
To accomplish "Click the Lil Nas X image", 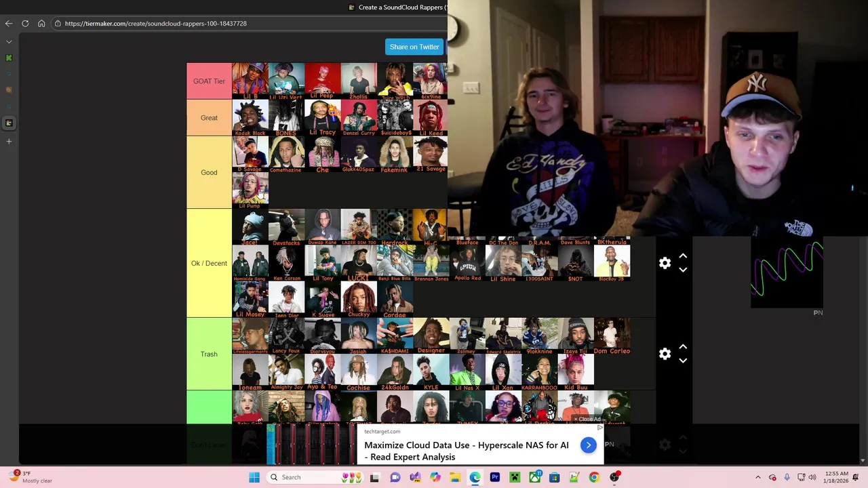I will point(467,372).
